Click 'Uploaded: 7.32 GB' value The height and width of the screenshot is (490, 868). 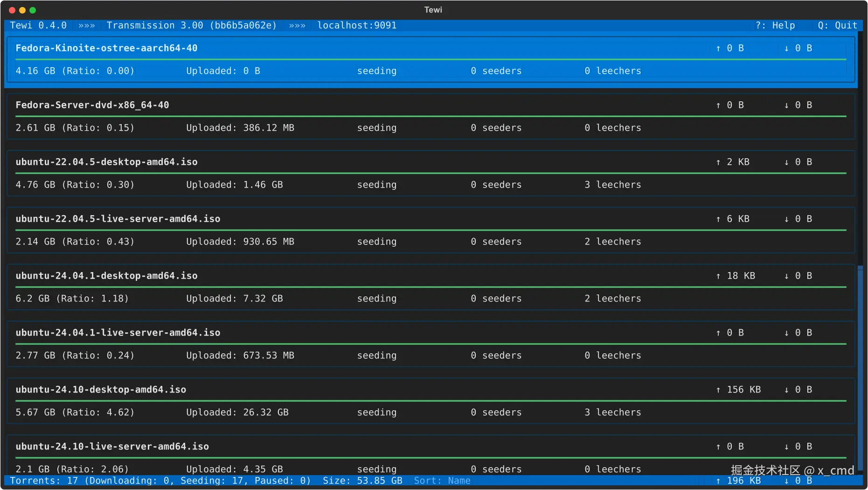235,299
